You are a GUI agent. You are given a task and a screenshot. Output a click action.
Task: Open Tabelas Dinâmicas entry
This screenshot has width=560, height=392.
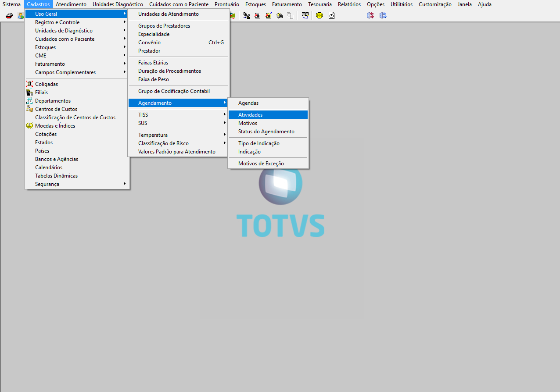coord(77,176)
